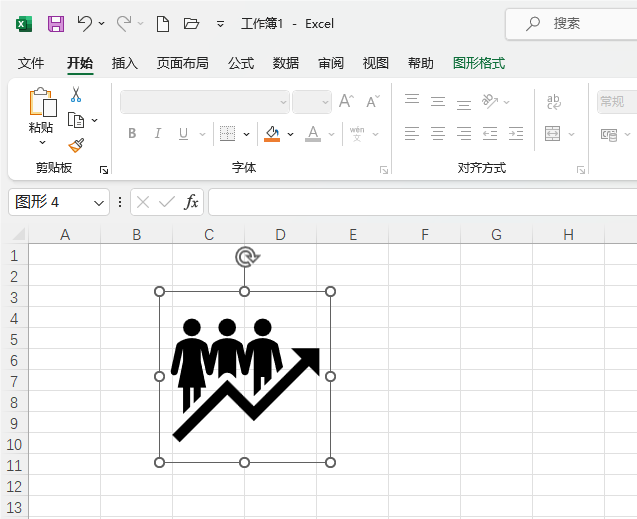Click the wén phonetic guide icon
Screen dimensions: 637x519
click(x=357, y=134)
